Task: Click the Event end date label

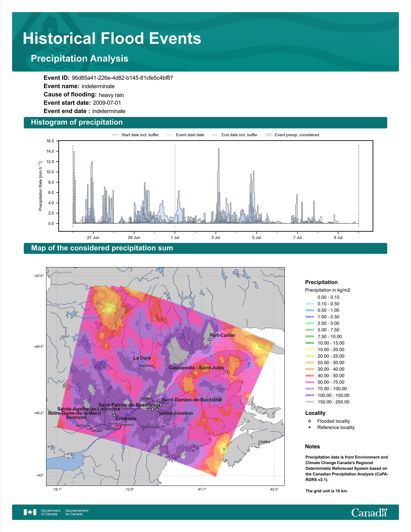Action: [67, 111]
